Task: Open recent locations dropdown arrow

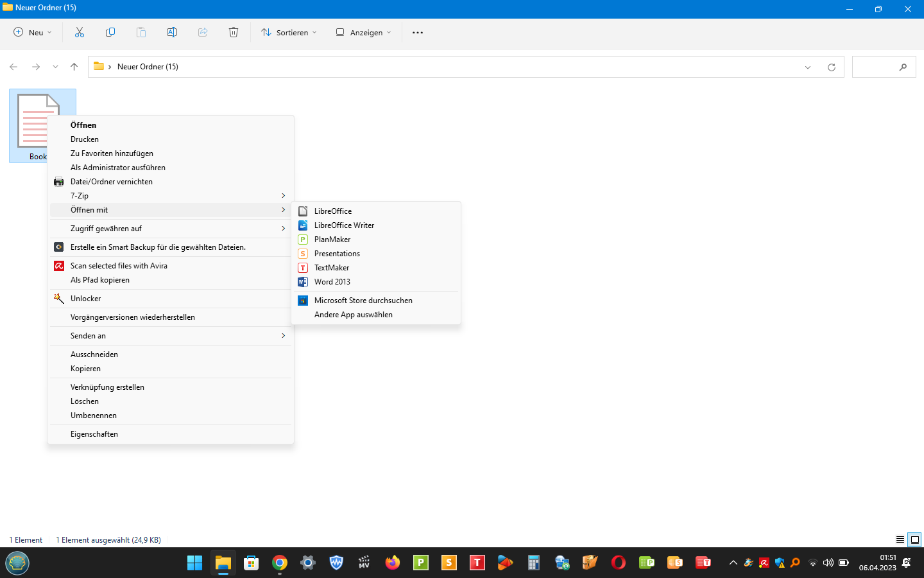Action: (x=55, y=67)
